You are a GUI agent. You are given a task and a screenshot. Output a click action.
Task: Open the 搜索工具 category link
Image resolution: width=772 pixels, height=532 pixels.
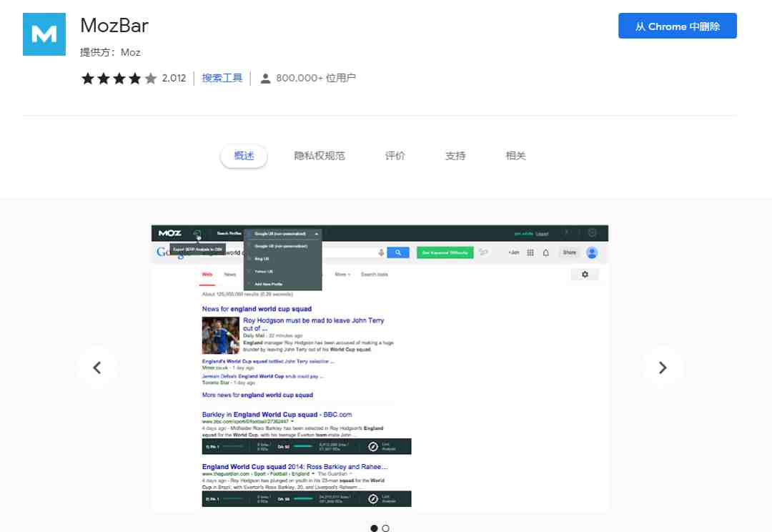222,79
